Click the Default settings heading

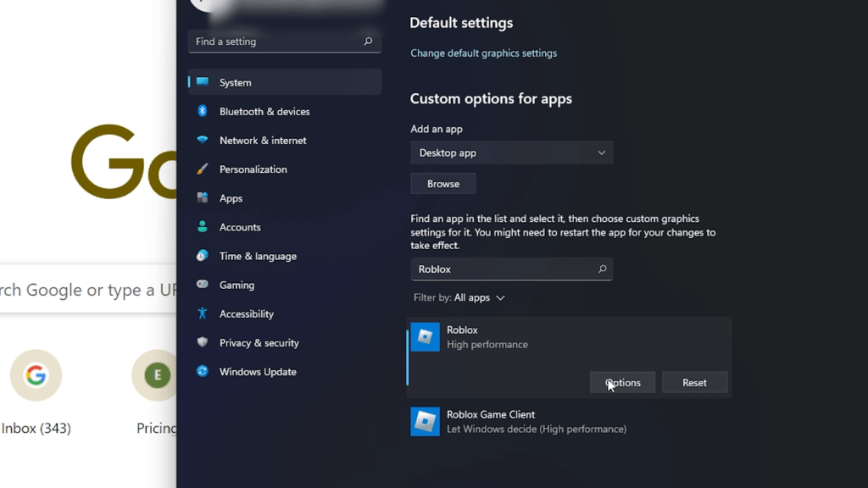tap(461, 23)
